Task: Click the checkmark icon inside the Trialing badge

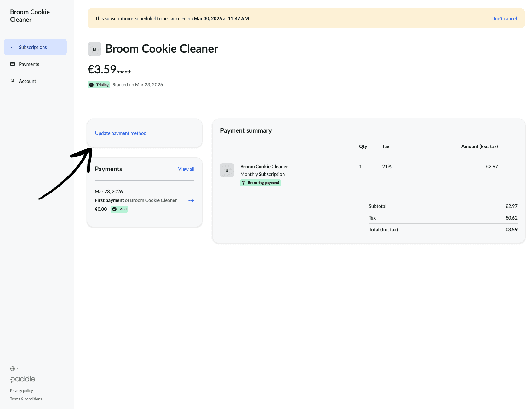Action: tap(91, 84)
